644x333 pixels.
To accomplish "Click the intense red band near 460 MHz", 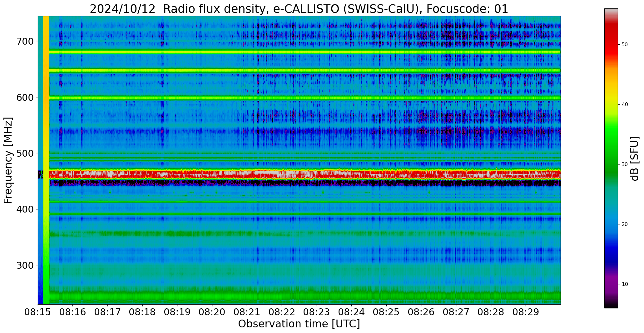I will coord(305,174).
